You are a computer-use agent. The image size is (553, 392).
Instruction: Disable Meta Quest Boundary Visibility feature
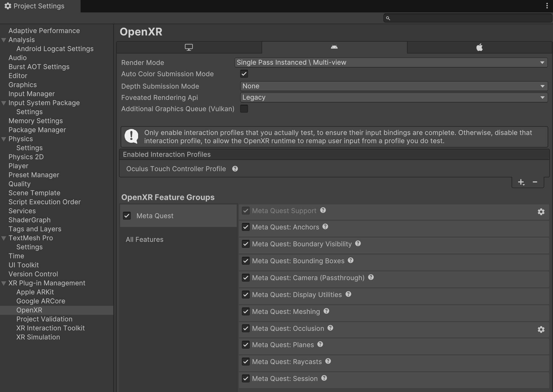(245, 244)
